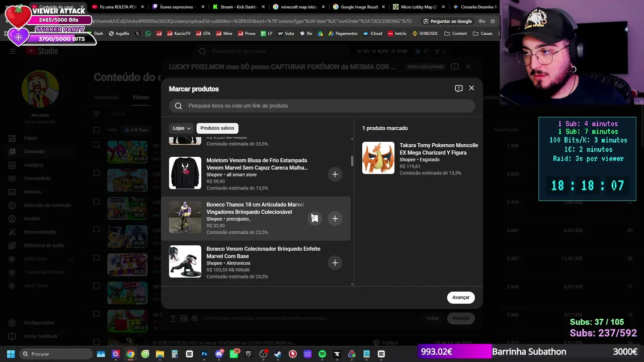Open the Content bookmarks folder
The image size is (644, 362).
(x=455, y=34)
